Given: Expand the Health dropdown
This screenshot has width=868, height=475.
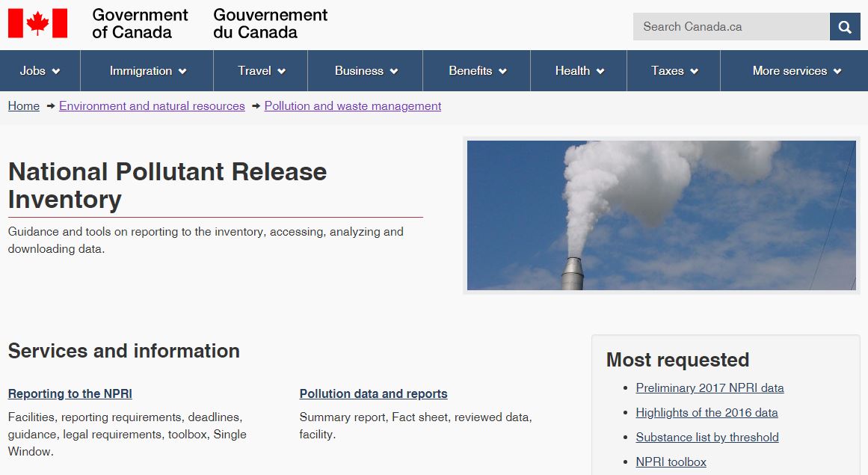Looking at the screenshot, I should pyautogui.click(x=579, y=71).
